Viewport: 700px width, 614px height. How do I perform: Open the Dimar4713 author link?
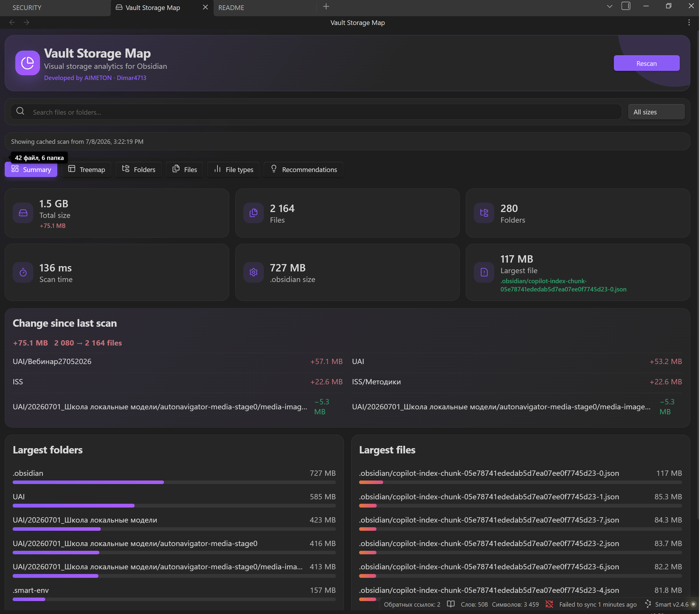pyautogui.click(x=131, y=78)
